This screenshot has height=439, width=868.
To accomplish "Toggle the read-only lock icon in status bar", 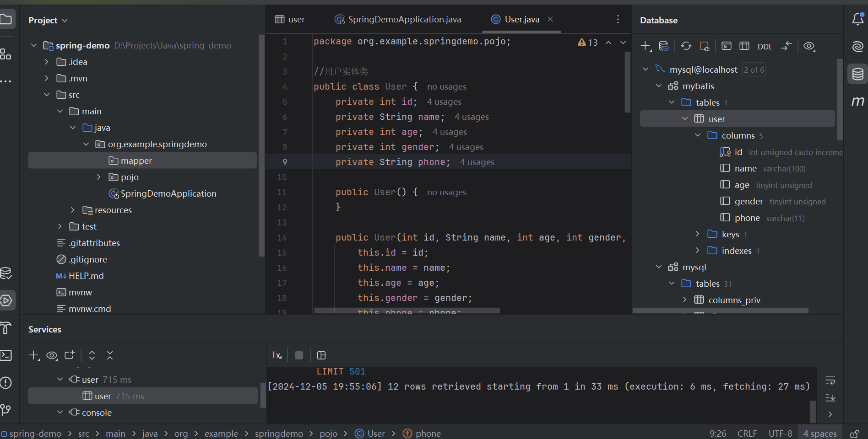I will pyautogui.click(x=854, y=434).
